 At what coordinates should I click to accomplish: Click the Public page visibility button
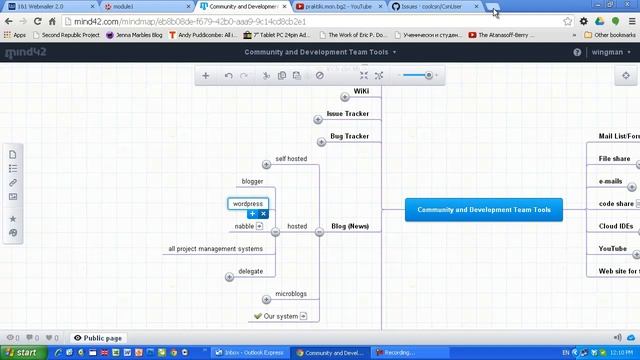pyautogui.click(x=98, y=338)
